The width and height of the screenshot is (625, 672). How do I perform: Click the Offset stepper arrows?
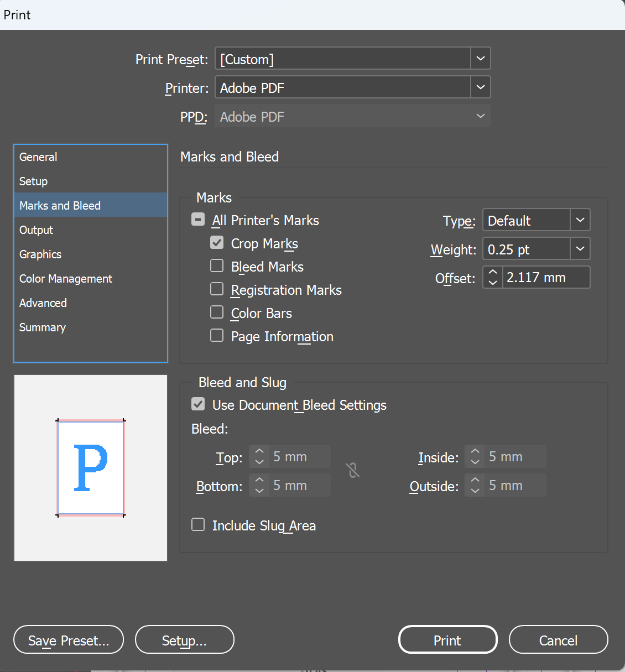click(493, 277)
